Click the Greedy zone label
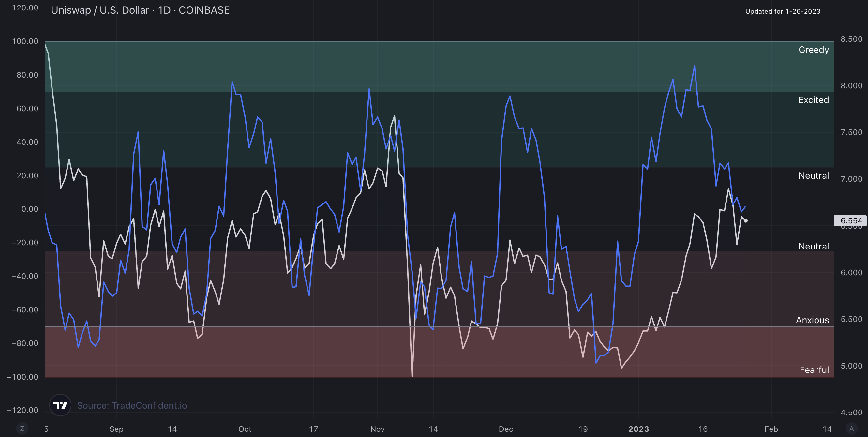The height and width of the screenshot is (437, 868). point(814,50)
